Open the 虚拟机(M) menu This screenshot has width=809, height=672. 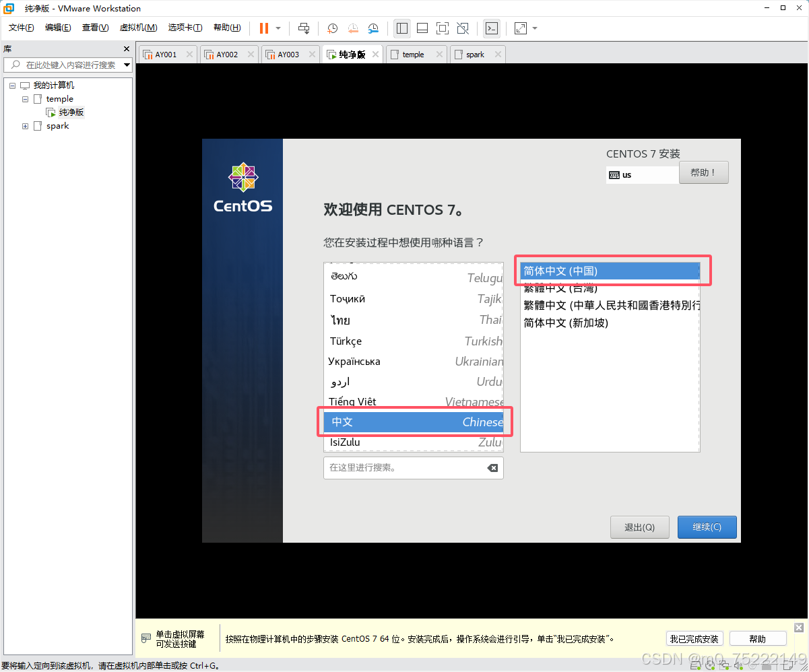[138, 28]
